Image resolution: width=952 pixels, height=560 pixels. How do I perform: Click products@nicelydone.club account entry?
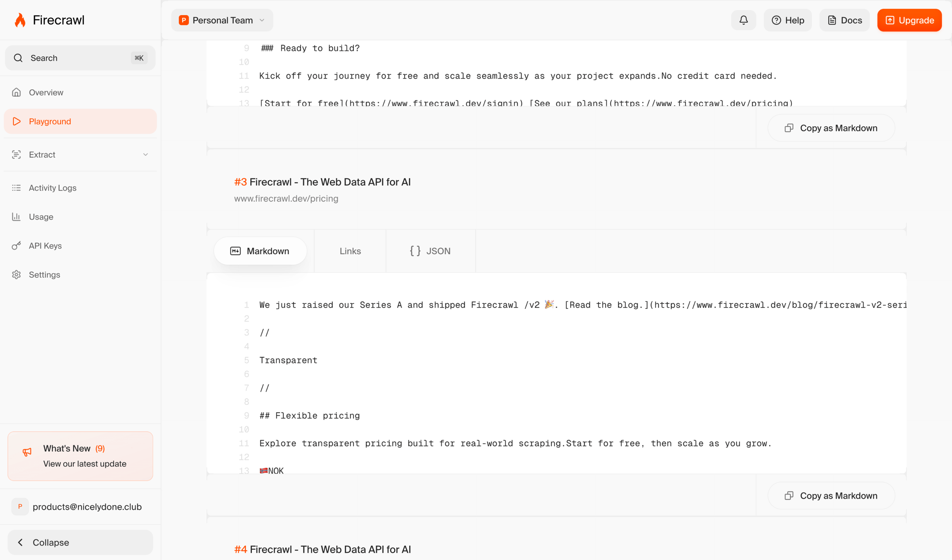[80, 506]
